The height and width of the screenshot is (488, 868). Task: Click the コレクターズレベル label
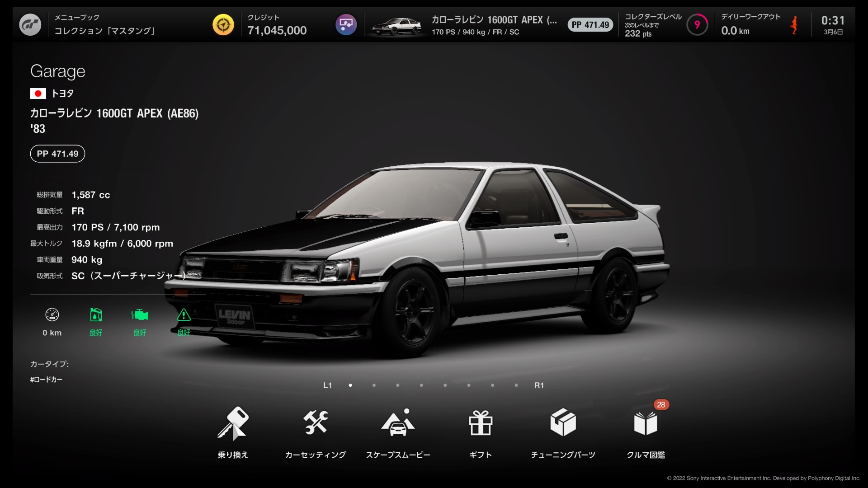pyautogui.click(x=653, y=17)
